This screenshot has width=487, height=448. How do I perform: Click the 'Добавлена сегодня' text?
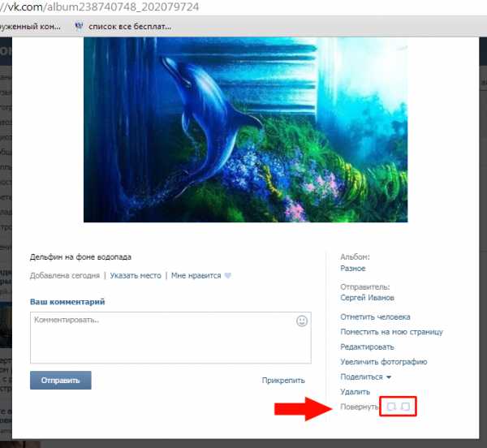pyautogui.click(x=65, y=275)
